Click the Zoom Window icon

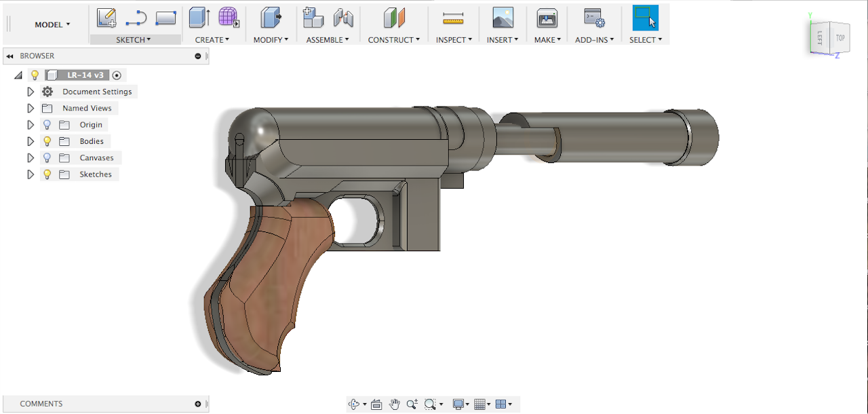[x=430, y=404]
